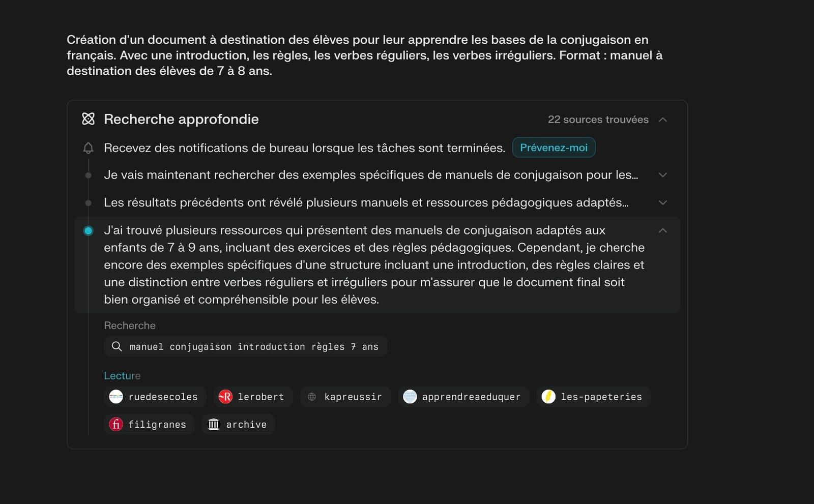Open the filigranes source chip

(149, 424)
